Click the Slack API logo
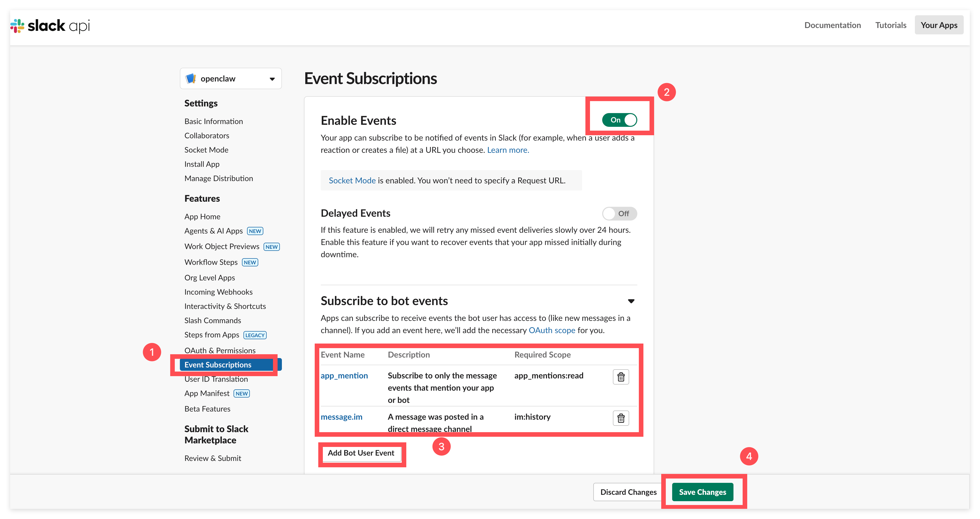Image resolution: width=980 pixels, height=519 pixels. (50, 26)
